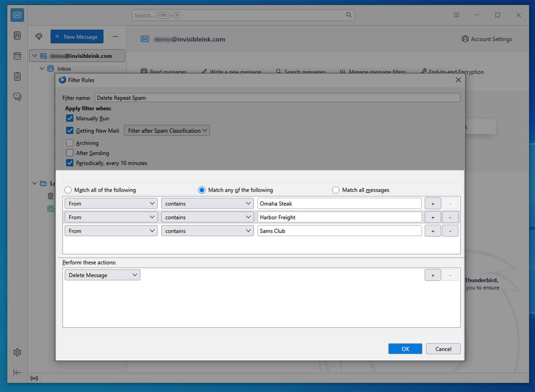Open contains dropdown in Omaha Steak row
535x392 pixels.
[x=207, y=204]
